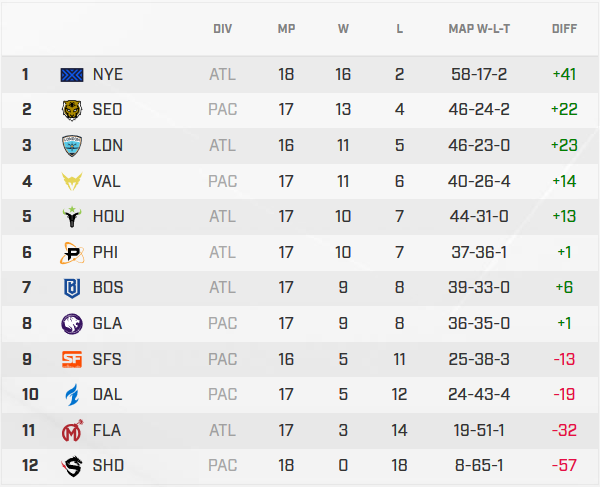This screenshot has width=600, height=487.
Task: Open the SHD team name link
Action: coord(107,465)
